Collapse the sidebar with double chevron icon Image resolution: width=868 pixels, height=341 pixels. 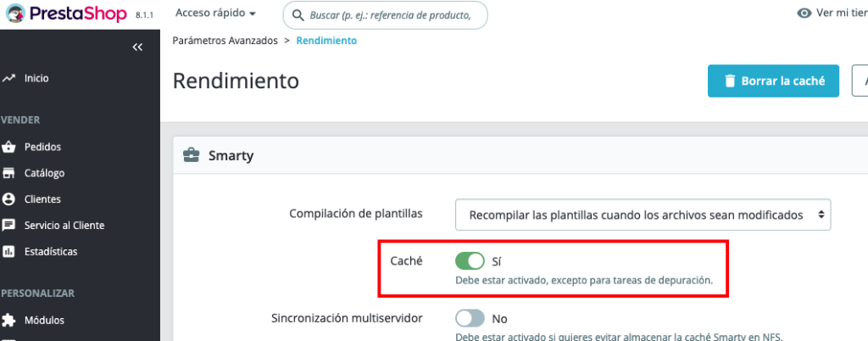[137, 48]
